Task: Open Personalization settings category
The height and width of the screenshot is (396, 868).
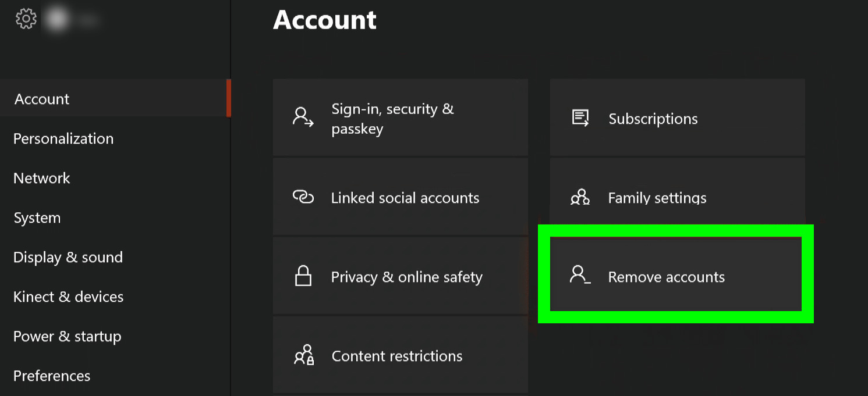Action: (63, 138)
